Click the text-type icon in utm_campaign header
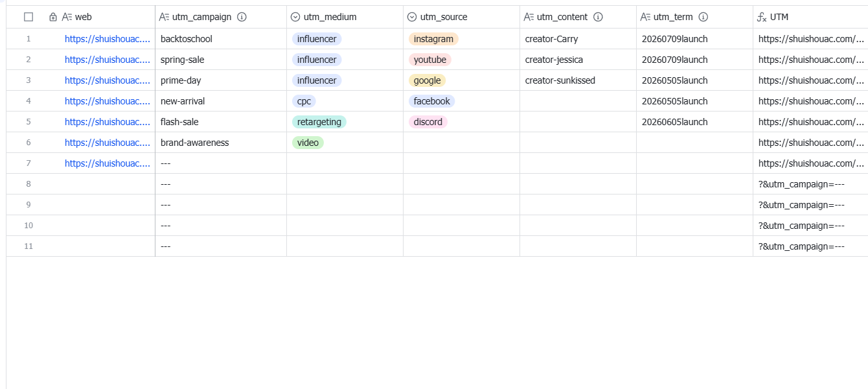The width and height of the screenshot is (868, 389). click(x=165, y=18)
